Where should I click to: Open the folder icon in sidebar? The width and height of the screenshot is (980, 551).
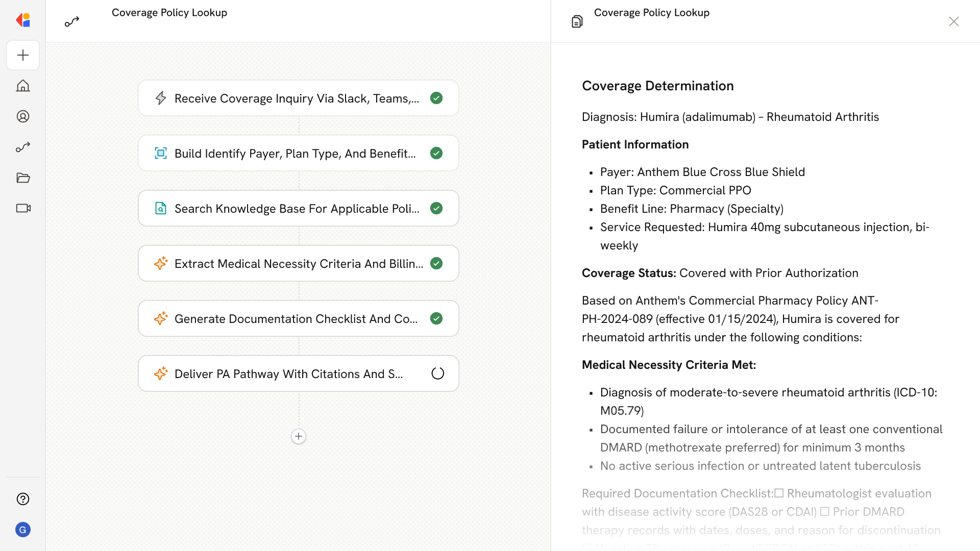[23, 178]
